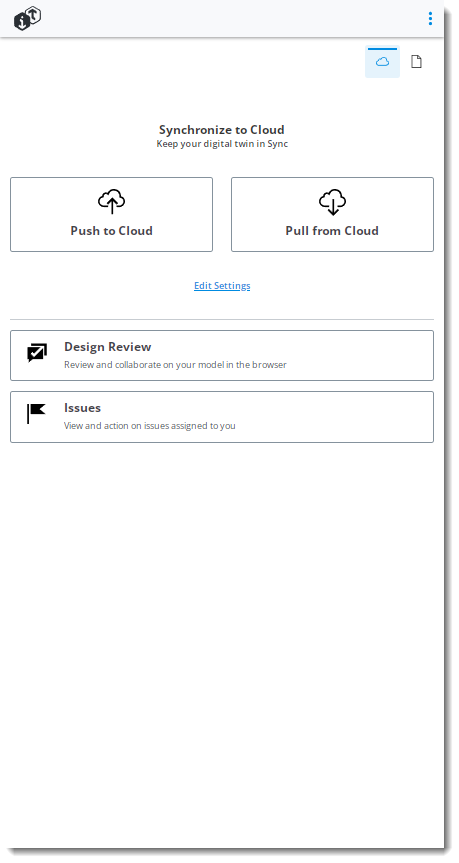Click the cloud upload arrow icon
Viewport: 459px width, 863px height.
pos(112,202)
